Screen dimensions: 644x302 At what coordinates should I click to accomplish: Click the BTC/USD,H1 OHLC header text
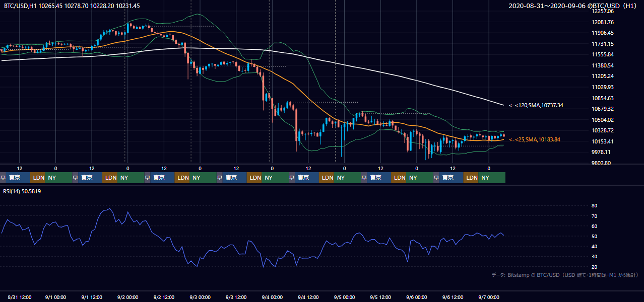pos(72,6)
